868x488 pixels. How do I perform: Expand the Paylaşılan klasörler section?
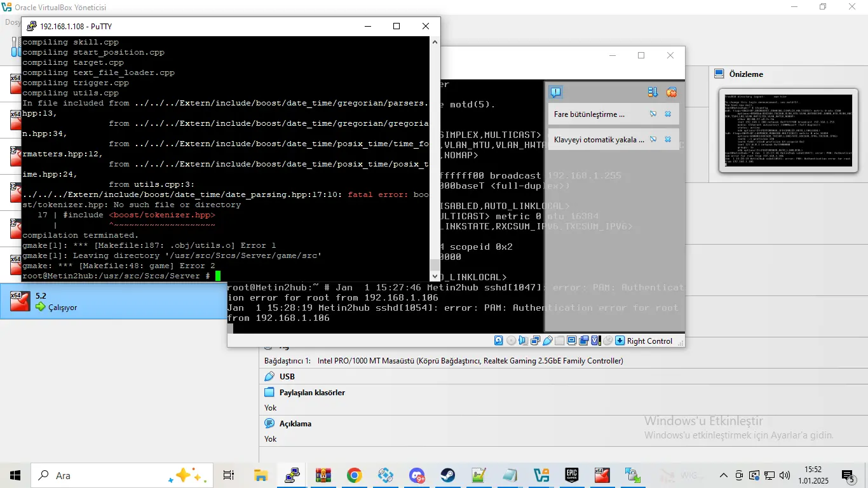(312, 393)
